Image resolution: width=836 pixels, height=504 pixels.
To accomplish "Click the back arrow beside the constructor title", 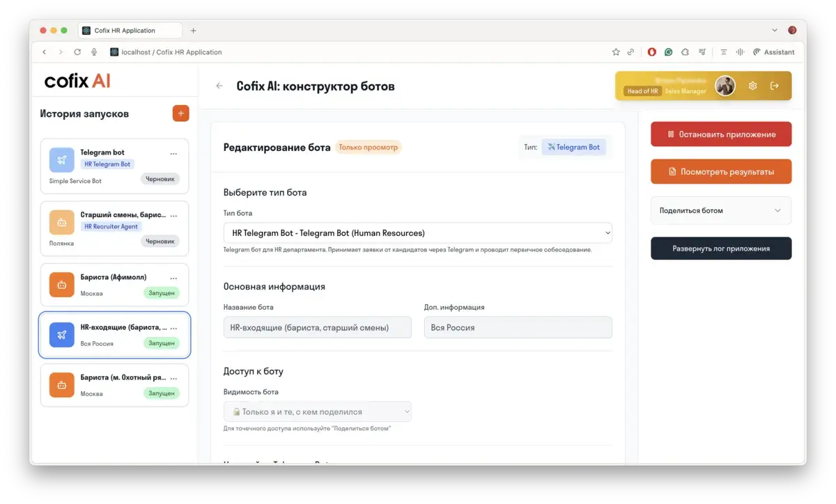I will pos(219,86).
